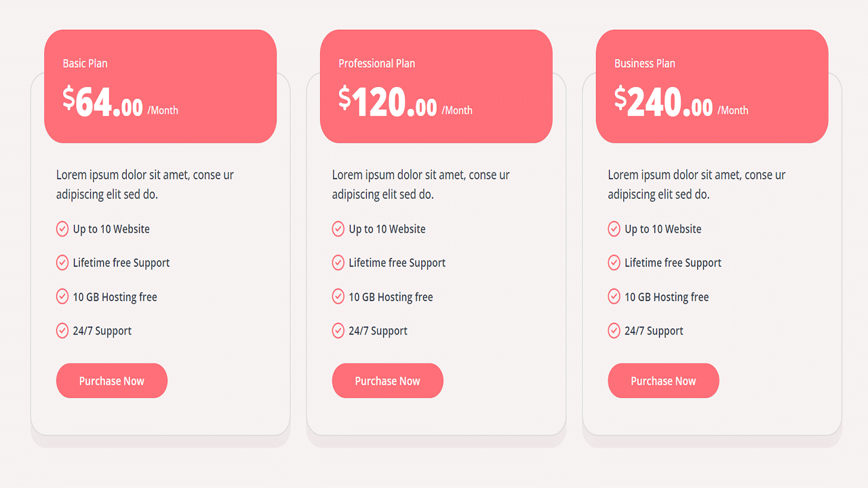Select the Basic Plan title

[x=84, y=63]
